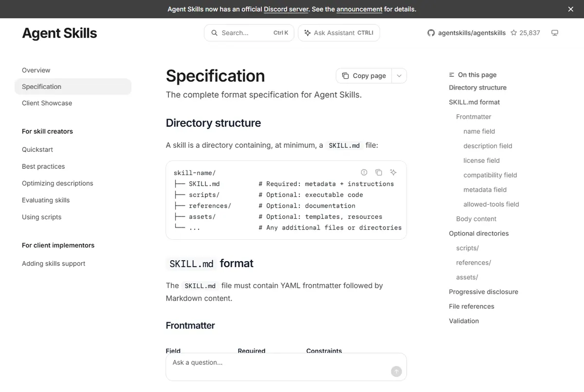This screenshot has width=584, height=392.
Task: Jump to license field in the page outline
Action: point(481,160)
